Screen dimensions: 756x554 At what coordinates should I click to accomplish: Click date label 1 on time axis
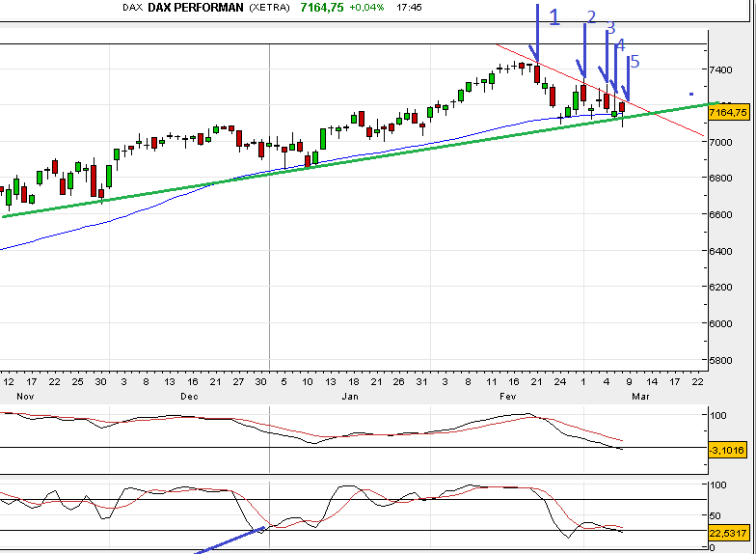(x=582, y=382)
